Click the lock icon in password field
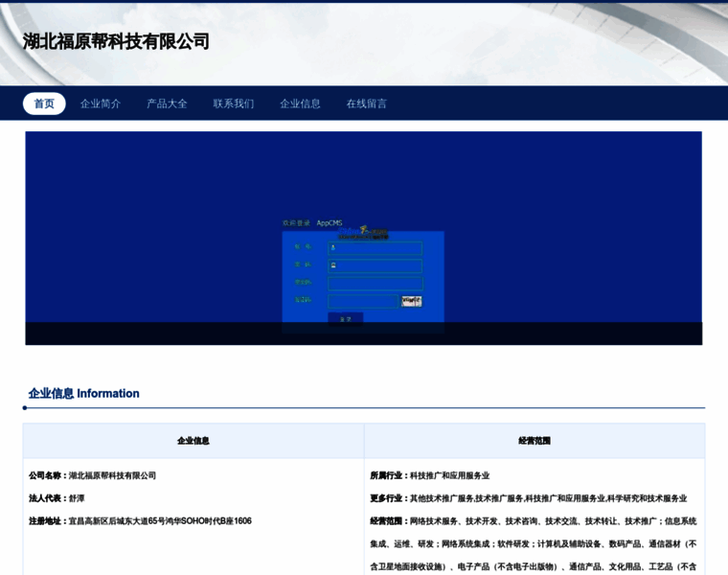Image resolution: width=728 pixels, height=575 pixels. 333,265
